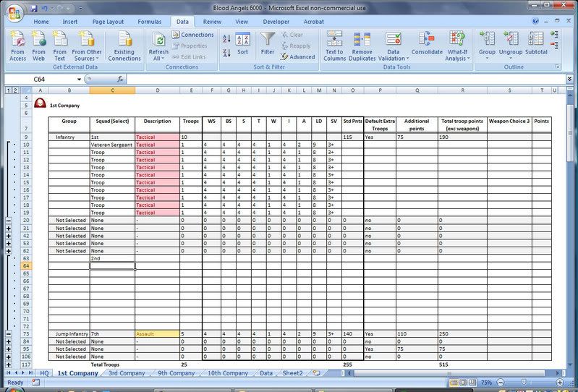Open the Page Layout tab
This screenshot has height=392, width=578.
point(108,22)
